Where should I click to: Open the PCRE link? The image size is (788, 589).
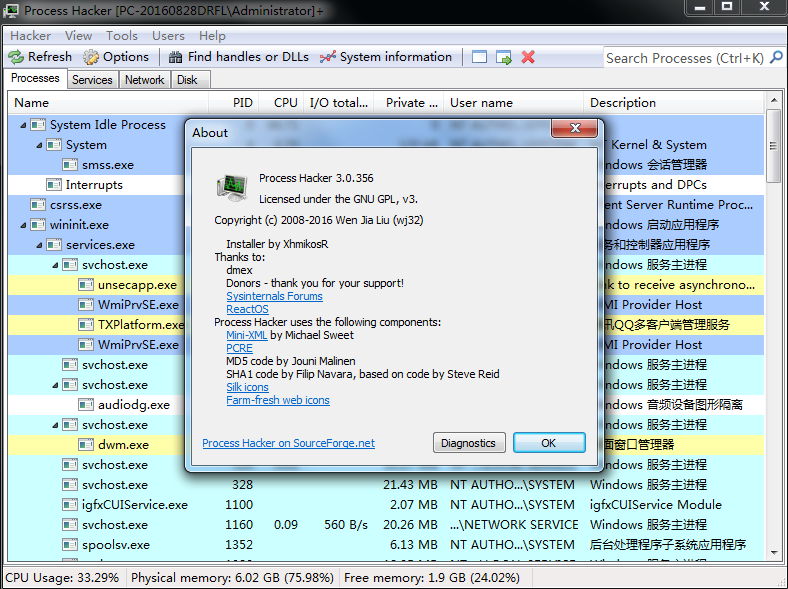tap(239, 348)
